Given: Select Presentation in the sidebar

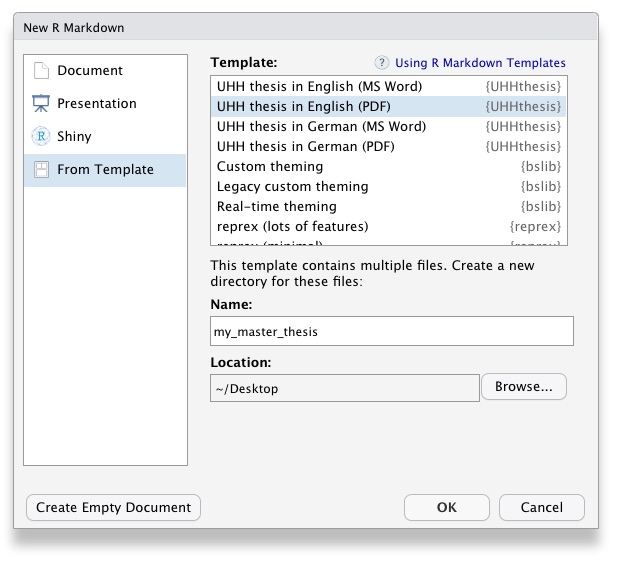Looking at the screenshot, I should click(x=105, y=103).
